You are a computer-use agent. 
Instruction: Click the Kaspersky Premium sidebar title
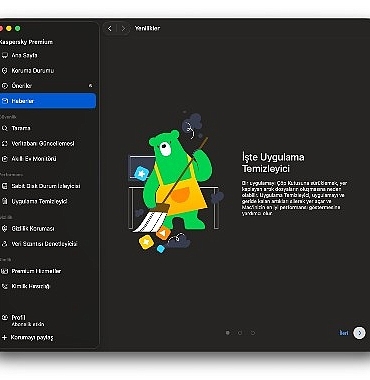26,42
